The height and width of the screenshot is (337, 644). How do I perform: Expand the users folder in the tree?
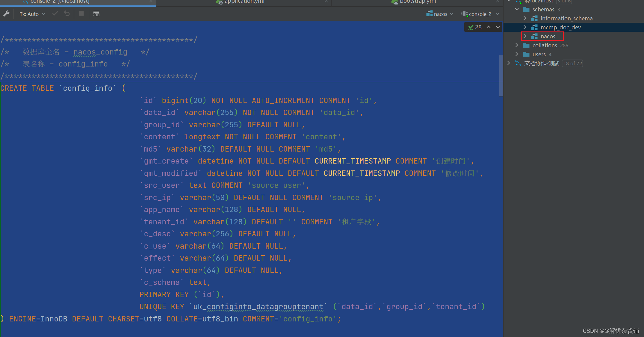(517, 54)
